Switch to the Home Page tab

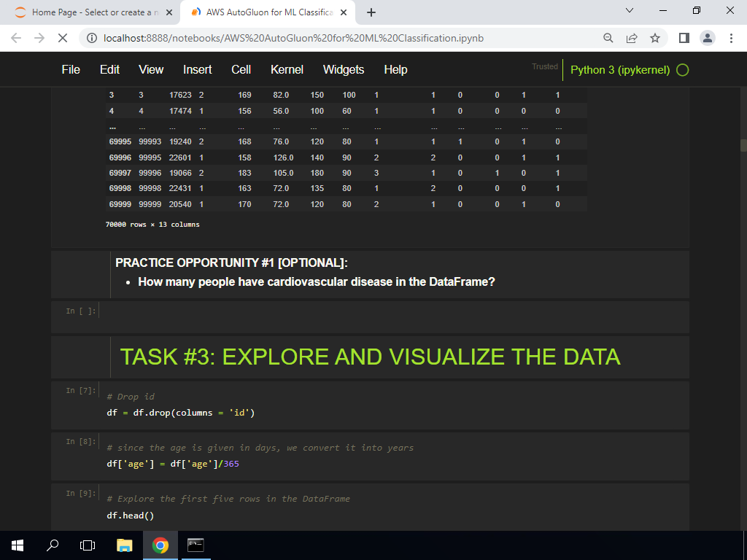tap(90, 12)
